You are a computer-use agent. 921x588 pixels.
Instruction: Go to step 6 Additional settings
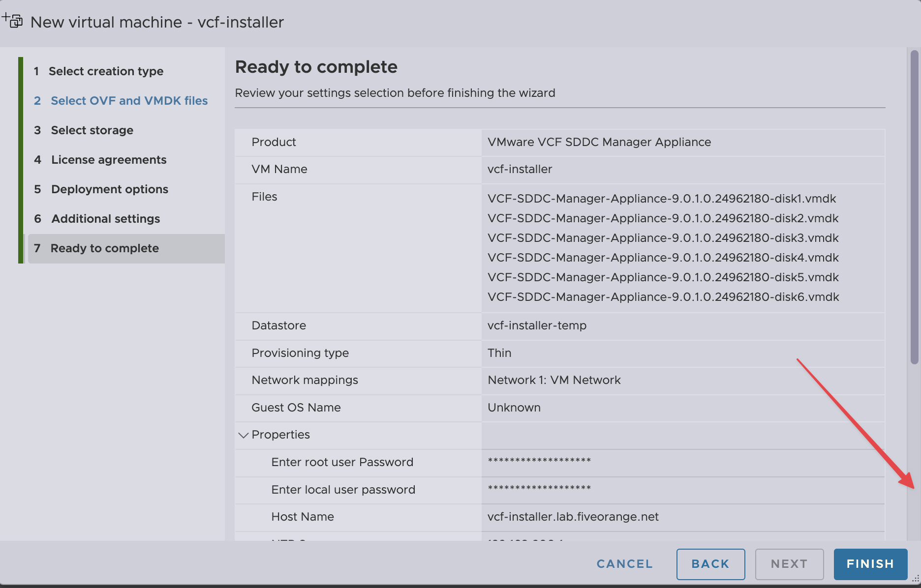point(105,219)
